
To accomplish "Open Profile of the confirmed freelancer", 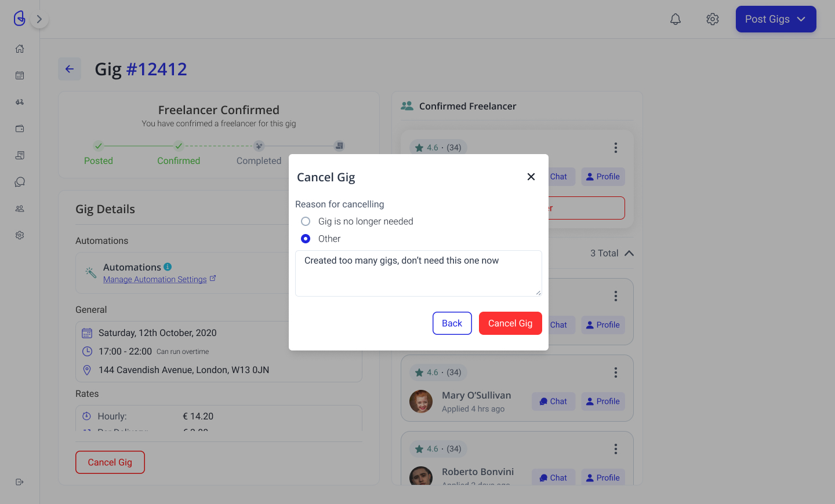I will point(603,177).
